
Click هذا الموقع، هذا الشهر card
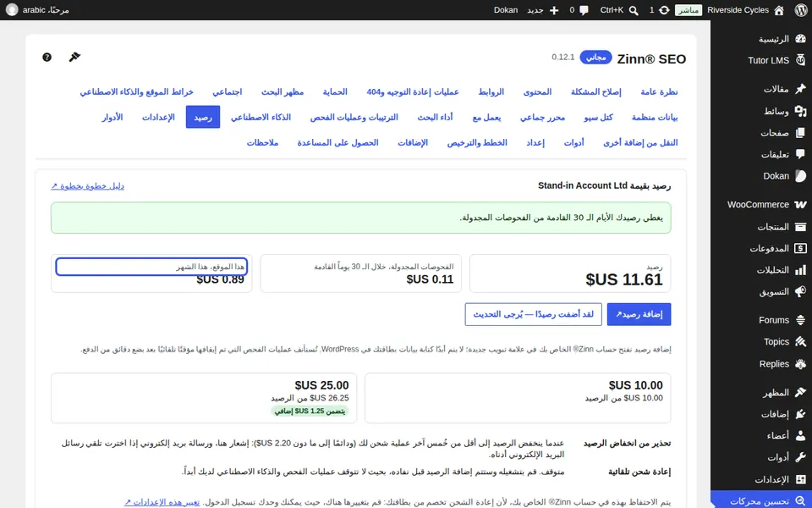[151, 273]
